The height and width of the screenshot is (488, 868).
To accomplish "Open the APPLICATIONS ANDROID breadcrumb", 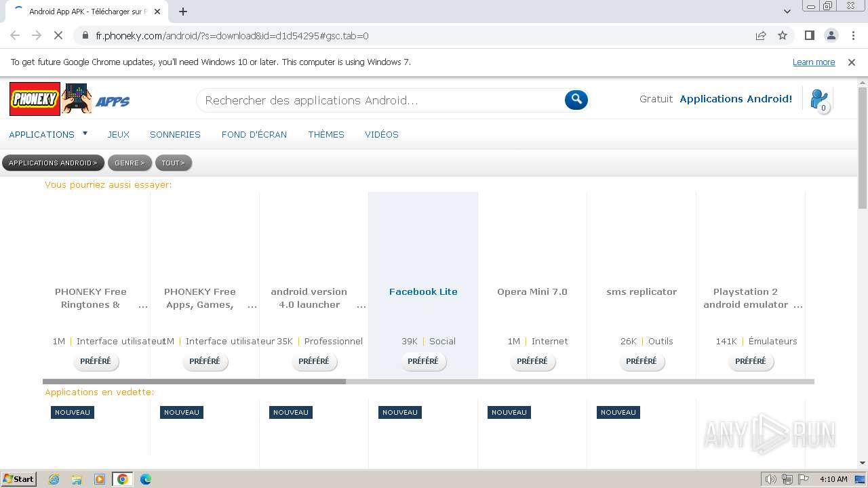I will click(x=53, y=163).
